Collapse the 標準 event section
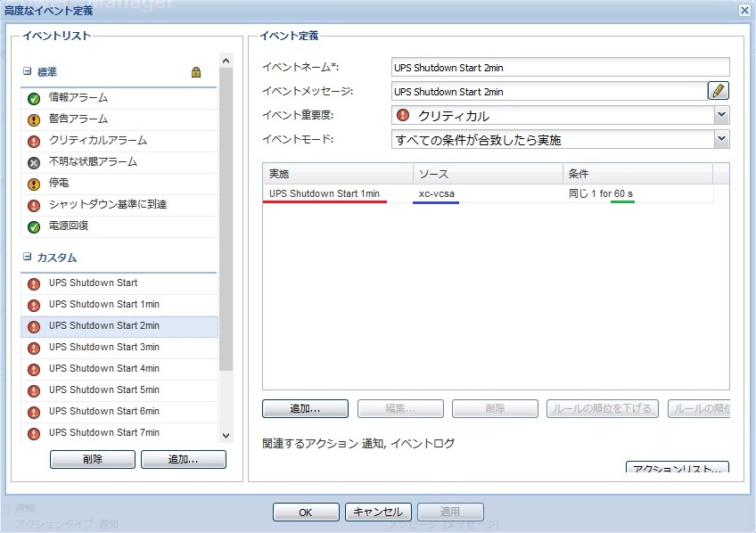This screenshot has width=756, height=533. (28, 71)
